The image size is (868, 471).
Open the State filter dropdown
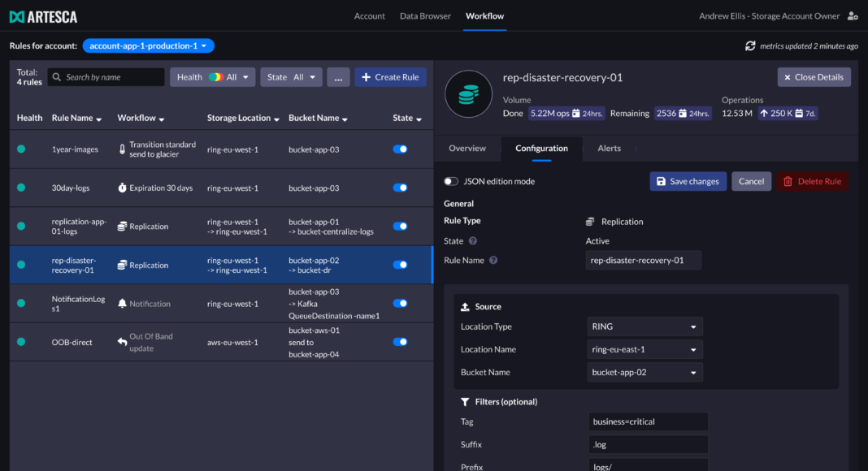pyautogui.click(x=291, y=77)
